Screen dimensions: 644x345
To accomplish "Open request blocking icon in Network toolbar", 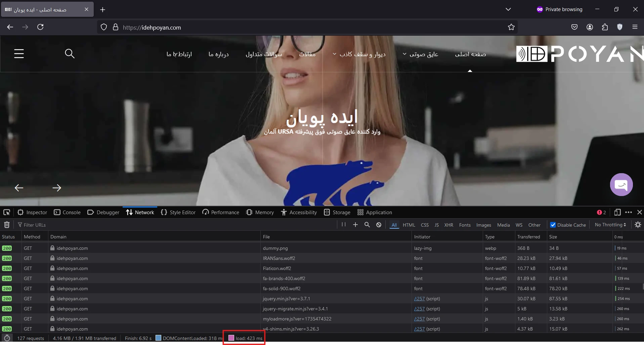I will pos(379,225).
